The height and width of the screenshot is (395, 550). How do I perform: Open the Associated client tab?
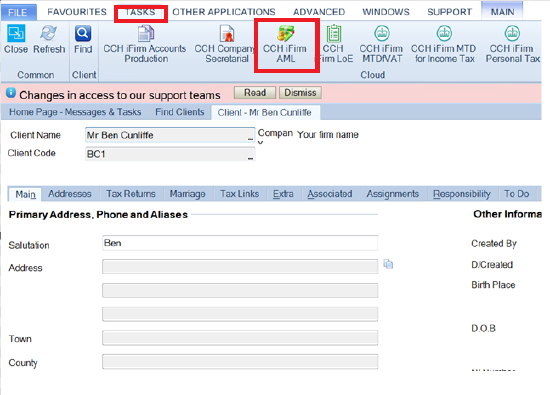330,194
